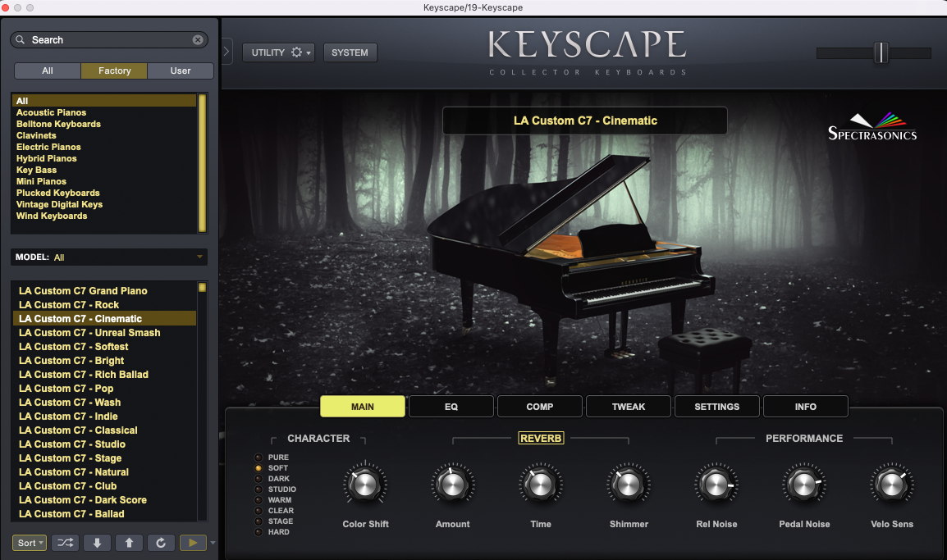This screenshot has width=947, height=560.
Task: Click the Color Shift knob
Action: [x=365, y=485]
